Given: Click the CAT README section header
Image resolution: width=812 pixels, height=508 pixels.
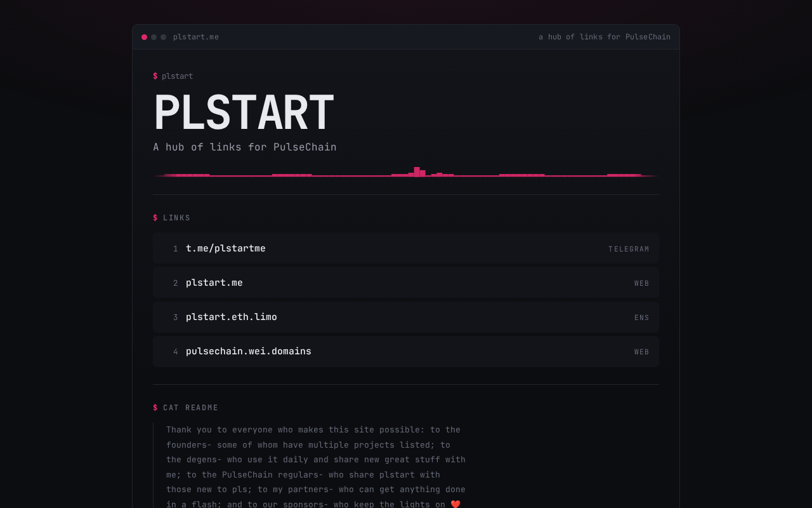Looking at the screenshot, I should pos(186,408).
